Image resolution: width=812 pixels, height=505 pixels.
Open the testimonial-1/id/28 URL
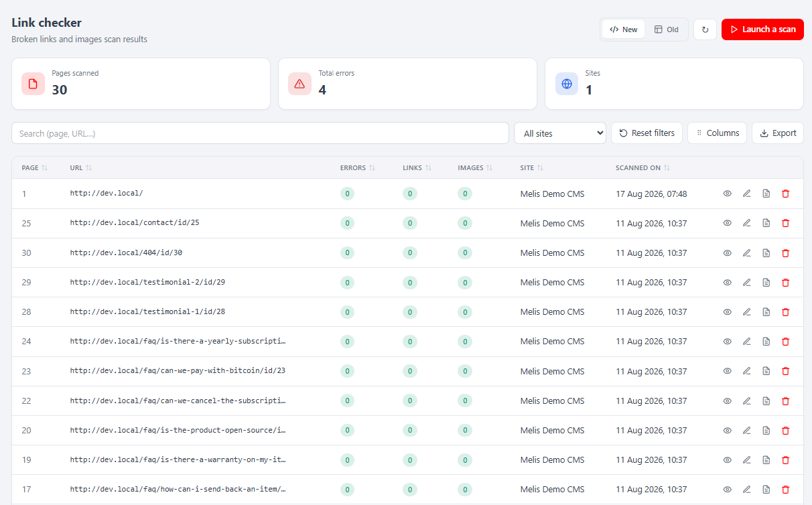coord(147,312)
